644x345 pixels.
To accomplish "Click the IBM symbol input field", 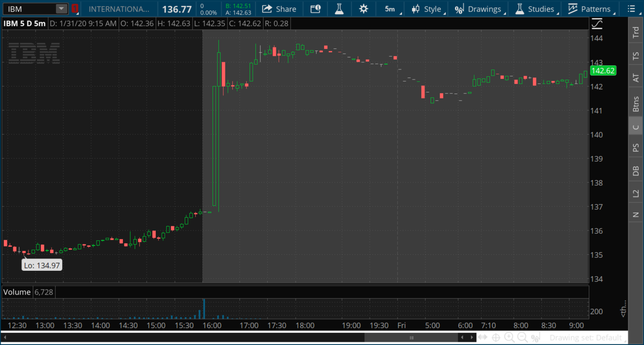I will tap(30, 9).
